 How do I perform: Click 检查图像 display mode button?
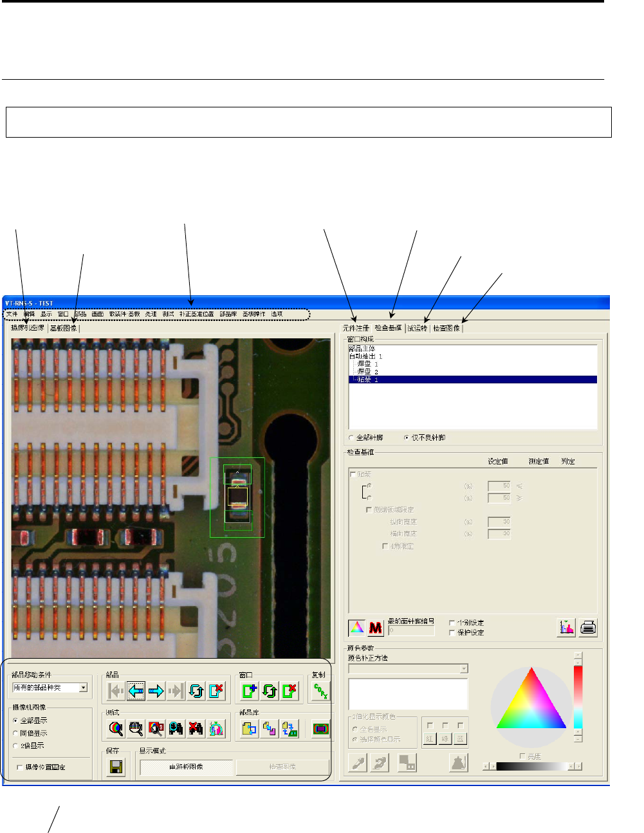(282, 767)
